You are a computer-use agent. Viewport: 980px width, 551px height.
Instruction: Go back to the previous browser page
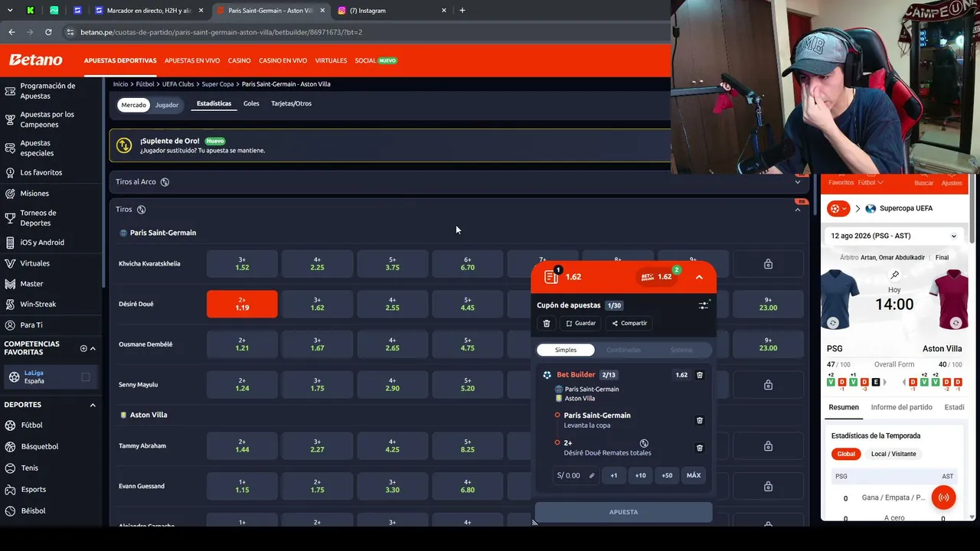point(11,32)
